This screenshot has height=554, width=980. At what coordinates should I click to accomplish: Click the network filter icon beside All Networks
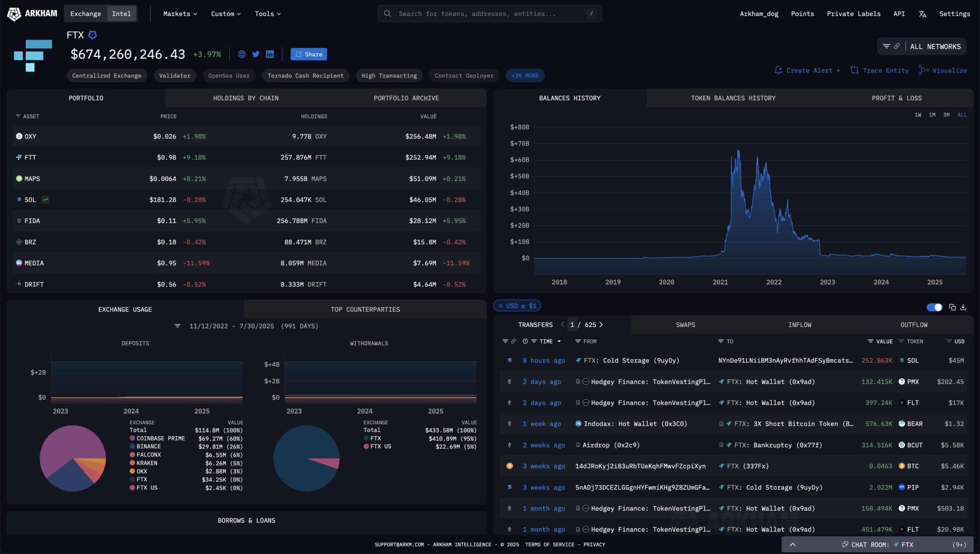[886, 46]
